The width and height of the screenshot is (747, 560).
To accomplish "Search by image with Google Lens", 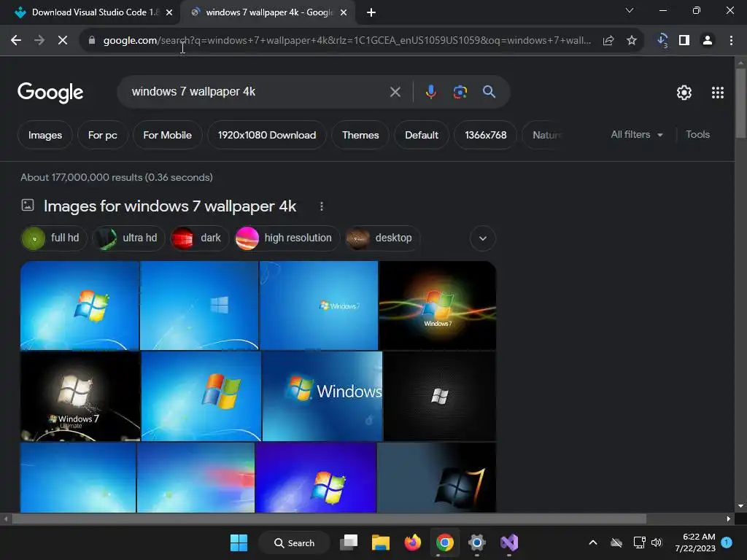I will tap(460, 91).
